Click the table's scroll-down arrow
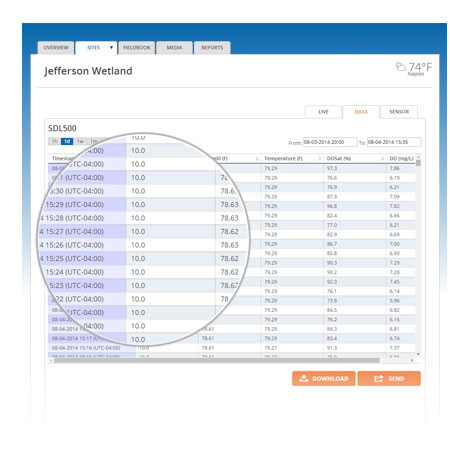This screenshot has height=450, width=450. (418, 354)
